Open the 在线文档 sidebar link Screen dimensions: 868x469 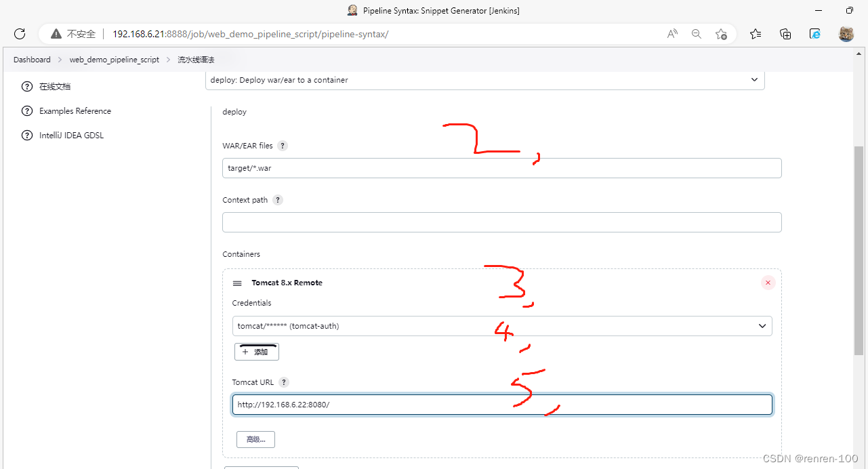coord(55,86)
